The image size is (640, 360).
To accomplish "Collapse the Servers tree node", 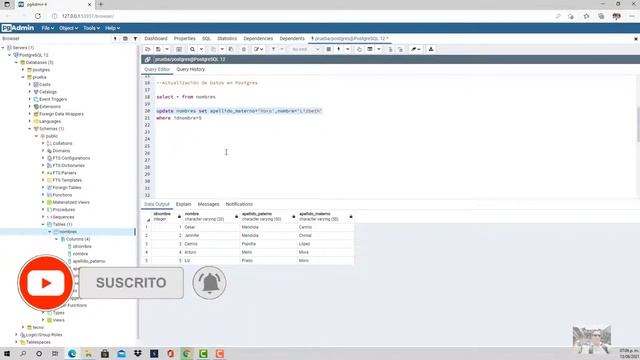I will click(3, 48).
